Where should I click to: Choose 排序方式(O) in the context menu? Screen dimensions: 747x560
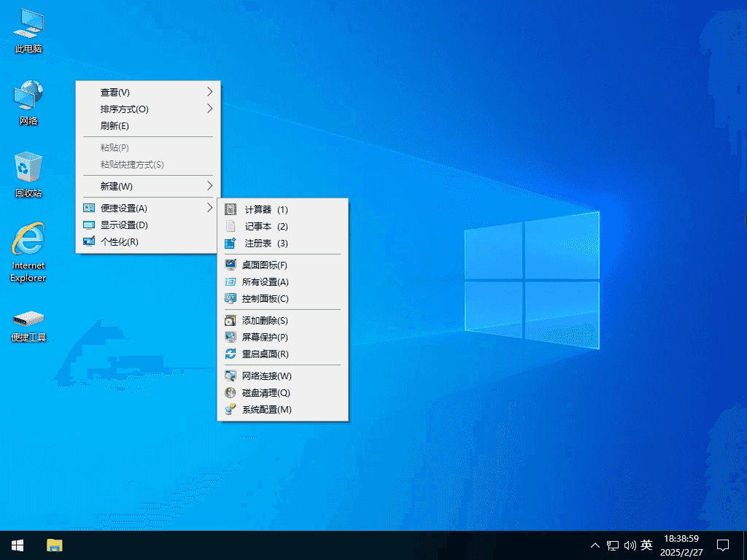point(147,109)
